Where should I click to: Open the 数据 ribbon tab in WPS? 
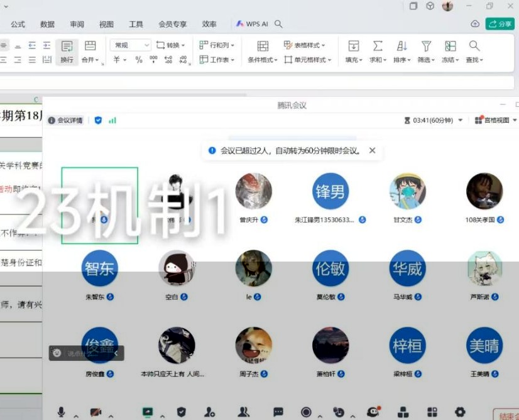(x=47, y=24)
